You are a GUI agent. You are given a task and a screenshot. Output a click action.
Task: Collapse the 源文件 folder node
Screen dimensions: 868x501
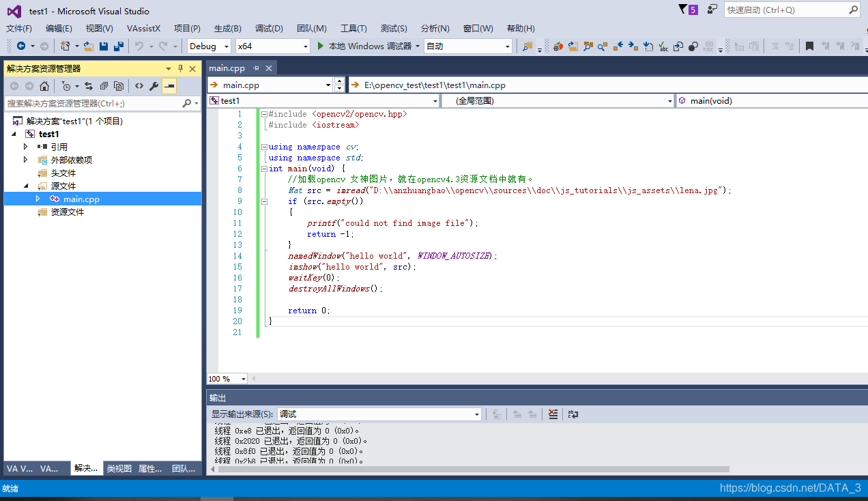[26, 186]
